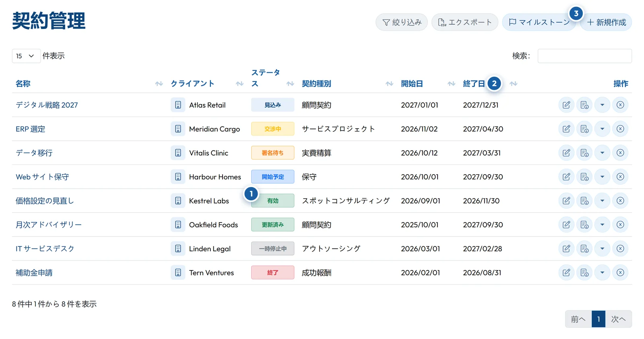Open the IT サービスデスク contract link
644x339 pixels.
click(x=45, y=249)
